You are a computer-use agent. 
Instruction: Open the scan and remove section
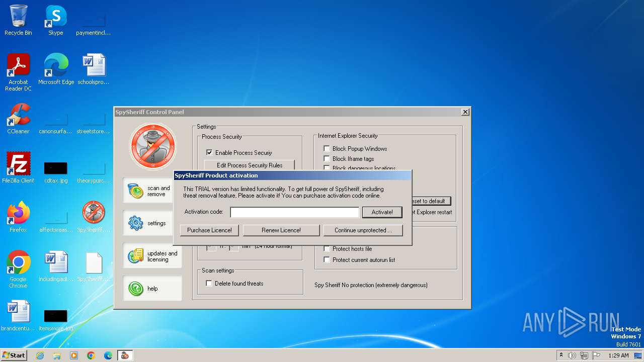tap(152, 191)
